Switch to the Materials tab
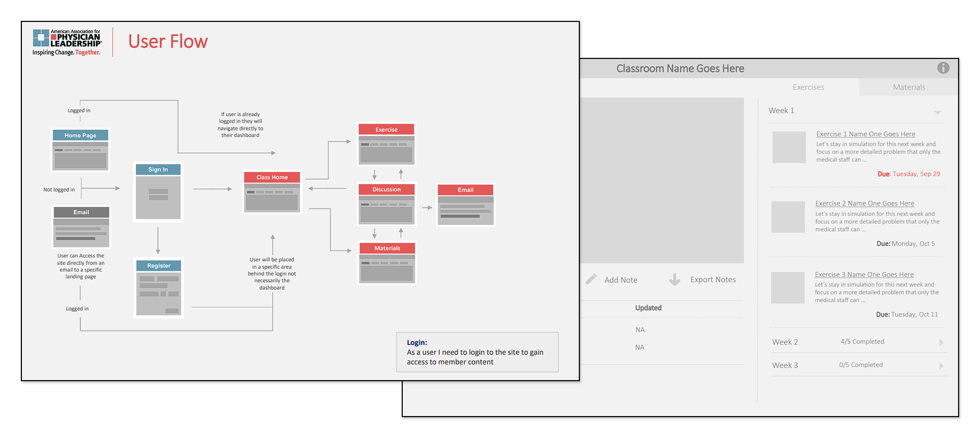This screenshot has height=438, width=980. tap(909, 87)
